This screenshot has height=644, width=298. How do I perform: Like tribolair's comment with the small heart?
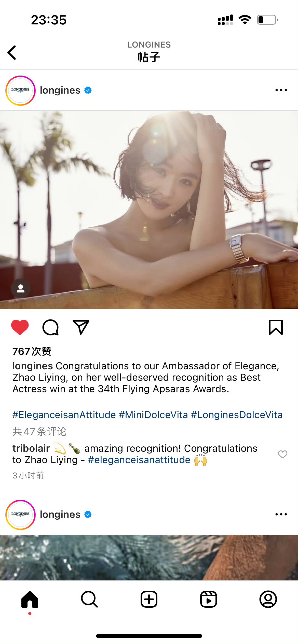tap(282, 454)
